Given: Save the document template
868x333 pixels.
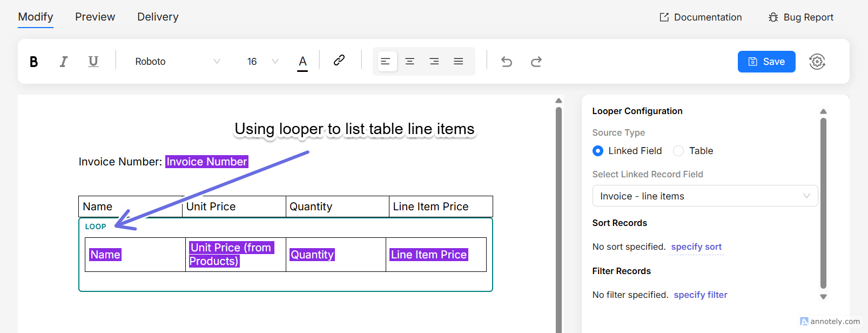Looking at the screenshot, I should 766,62.
